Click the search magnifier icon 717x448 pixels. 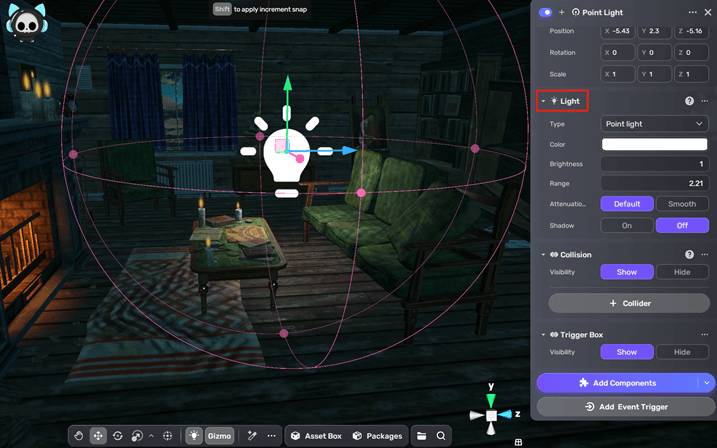[441, 436]
